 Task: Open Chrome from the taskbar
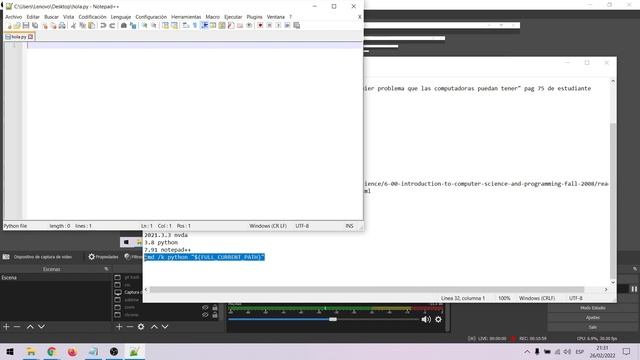[51, 351]
